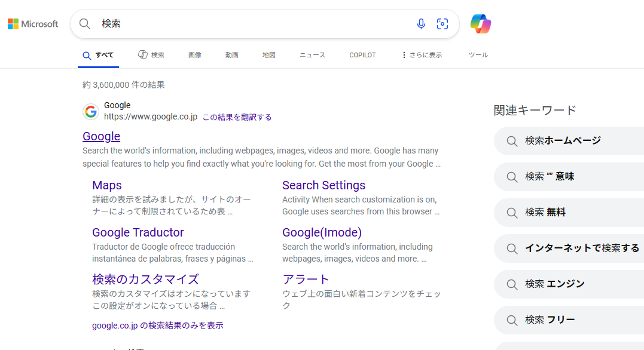Open the 地図 tab
644x350 pixels.
pyautogui.click(x=269, y=55)
